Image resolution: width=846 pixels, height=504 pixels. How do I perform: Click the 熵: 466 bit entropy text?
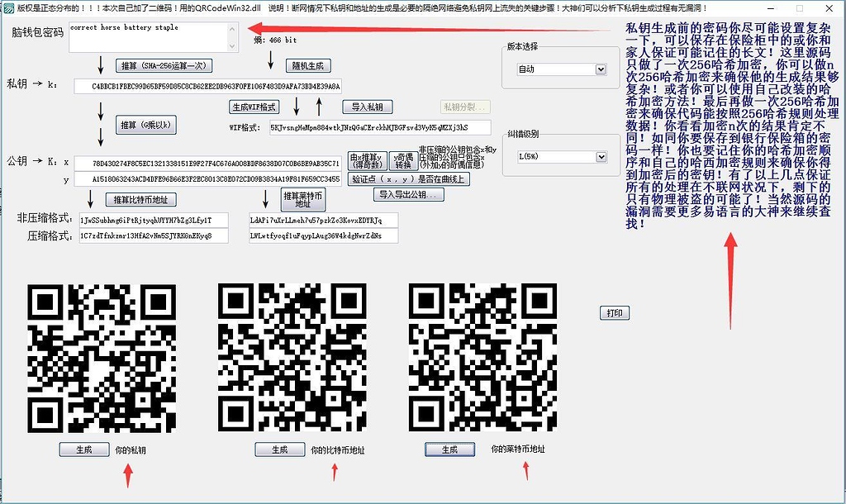pyautogui.click(x=275, y=40)
